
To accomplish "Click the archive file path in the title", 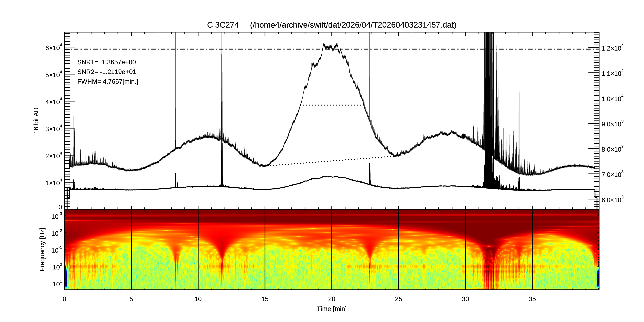I will 353,25.
